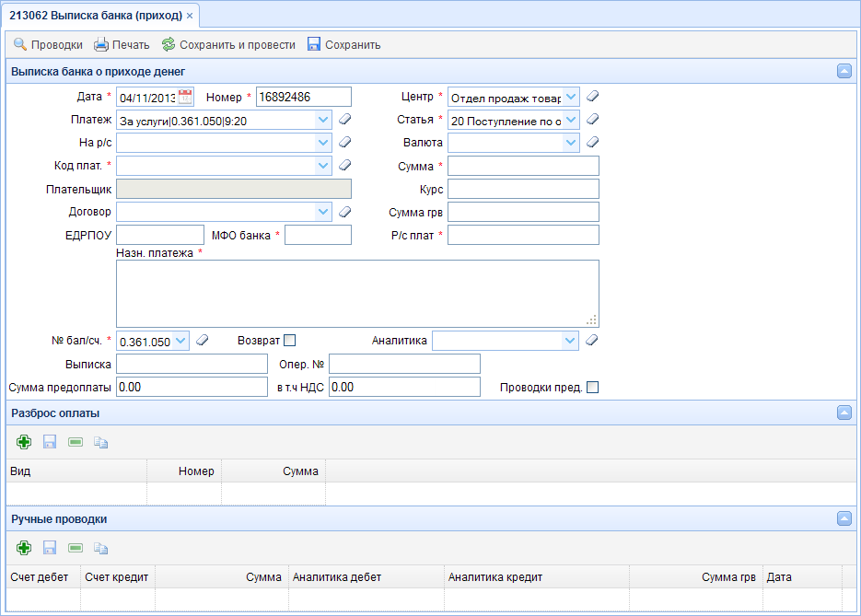Click the Сумма input field
Image resolution: width=861 pixels, height=616 pixels.
523,166
